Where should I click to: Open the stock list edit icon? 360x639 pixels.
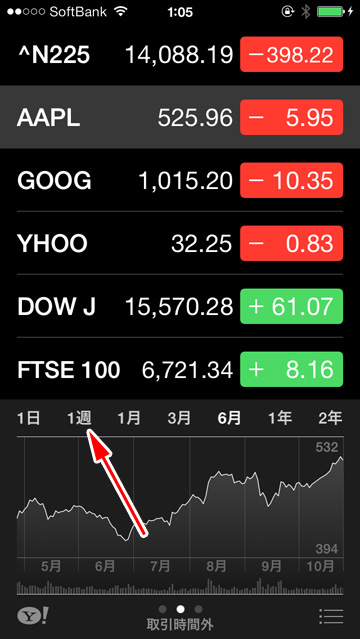tap(331, 616)
